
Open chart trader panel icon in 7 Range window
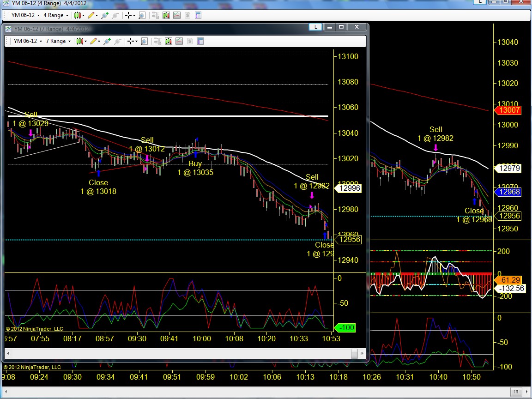point(158,41)
